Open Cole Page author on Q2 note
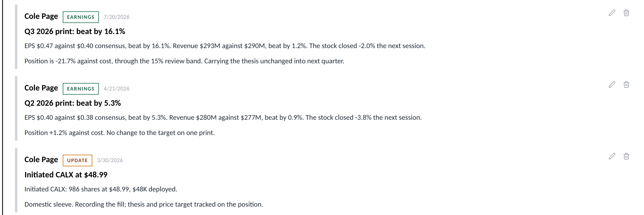 coord(41,88)
